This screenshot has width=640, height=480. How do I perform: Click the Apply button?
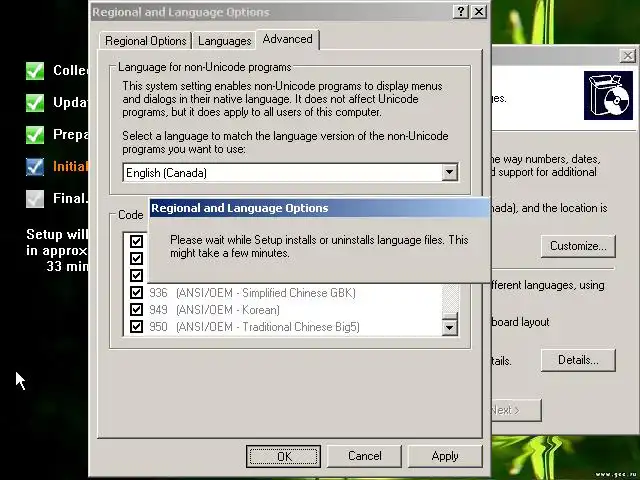(445, 456)
